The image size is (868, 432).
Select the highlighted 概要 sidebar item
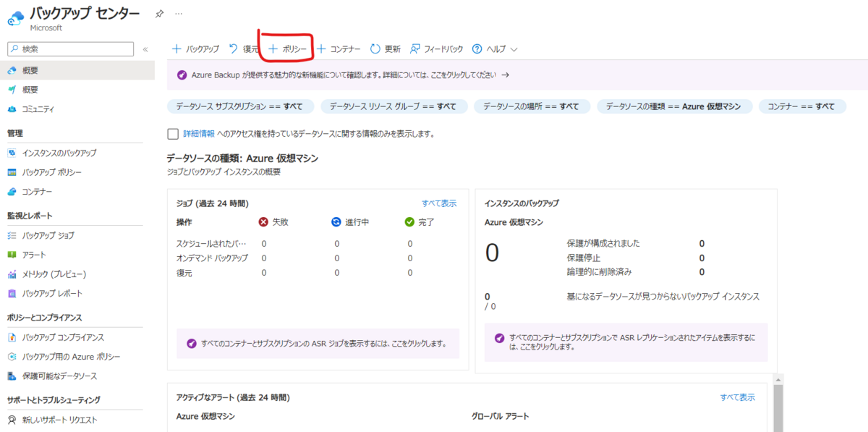pyautogui.click(x=77, y=70)
